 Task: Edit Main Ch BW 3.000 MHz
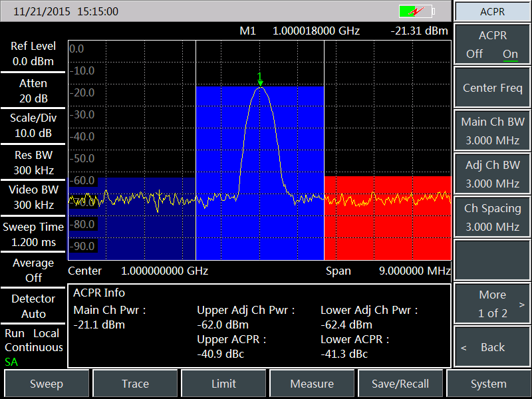coord(492,131)
